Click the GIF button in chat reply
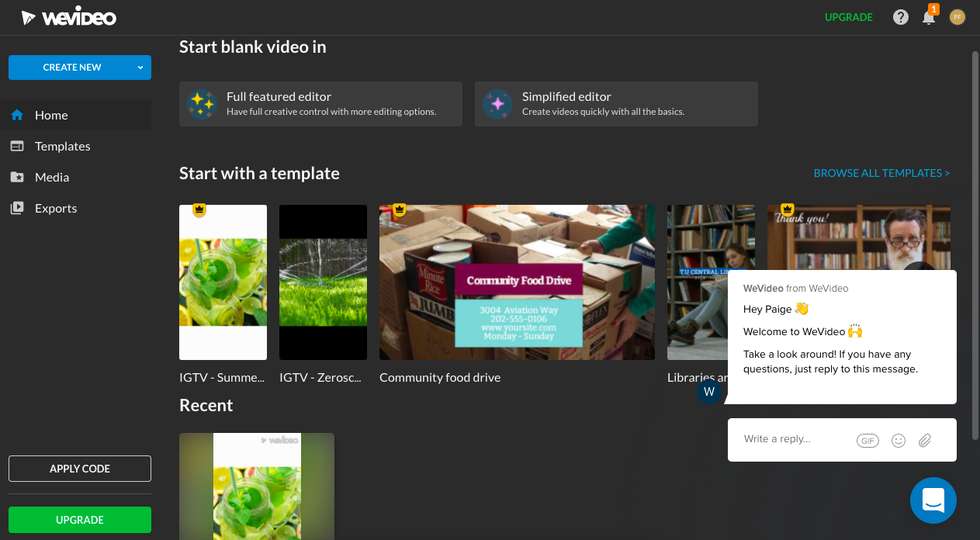Screen dimensions: 980x540 pos(867,441)
